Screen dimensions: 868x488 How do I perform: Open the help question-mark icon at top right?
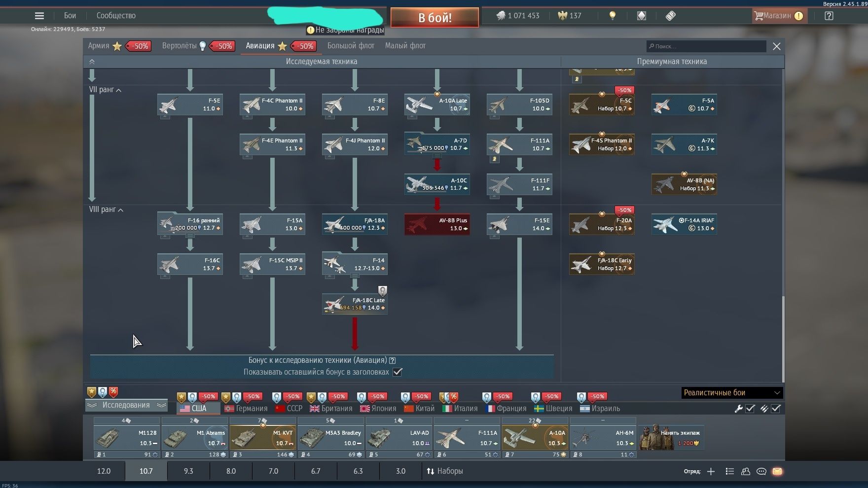point(829,16)
